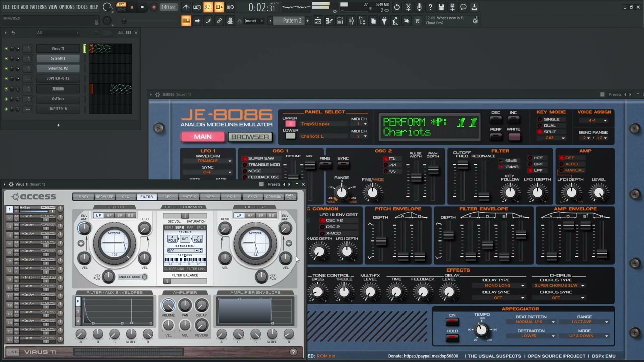Screen dimensions: 644x362
Task: Open the help question mark icon in FL toolbar
Action: [430, 7]
